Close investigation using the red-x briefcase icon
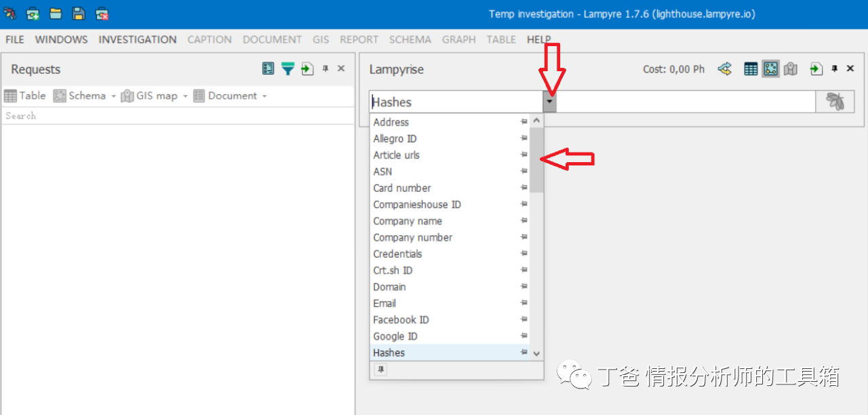 tap(102, 14)
